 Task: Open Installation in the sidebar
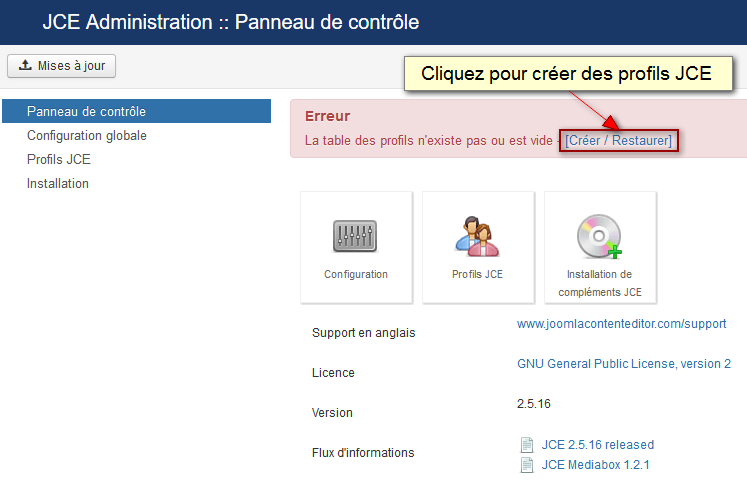click(58, 183)
